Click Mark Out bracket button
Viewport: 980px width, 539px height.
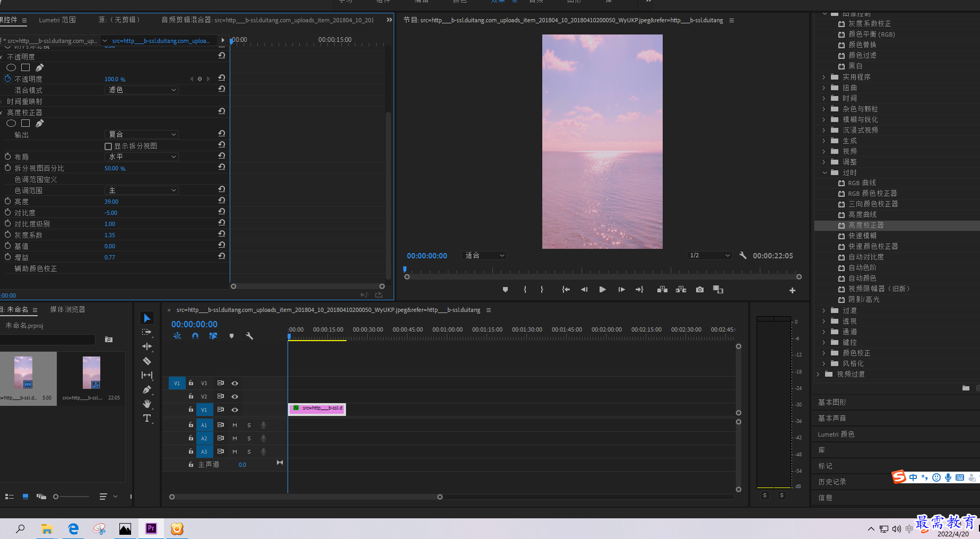[x=542, y=290]
